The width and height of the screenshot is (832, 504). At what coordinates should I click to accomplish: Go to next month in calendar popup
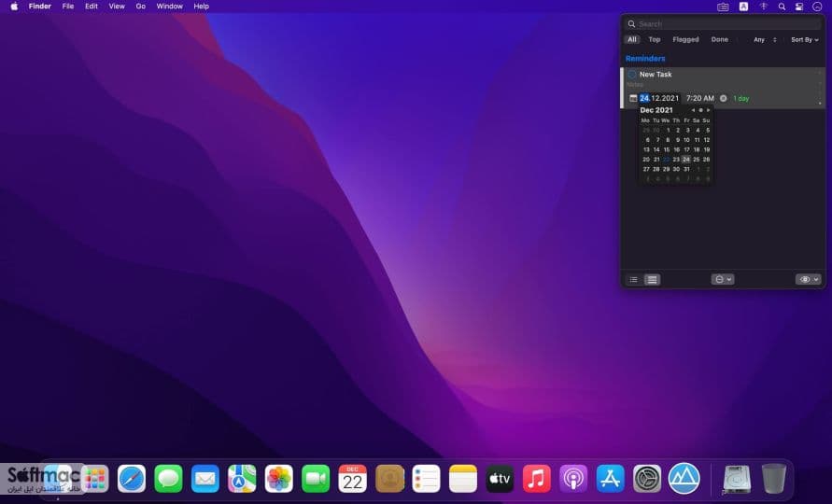click(x=708, y=110)
